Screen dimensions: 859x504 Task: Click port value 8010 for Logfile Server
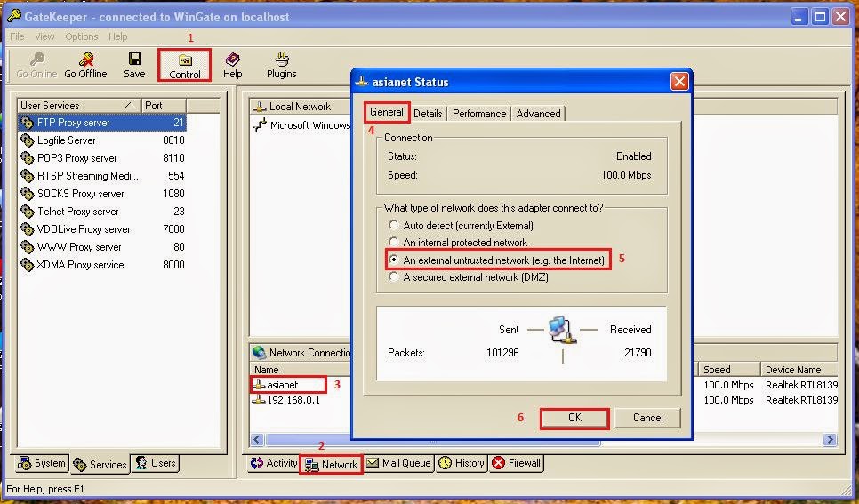(x=173, y=140)
